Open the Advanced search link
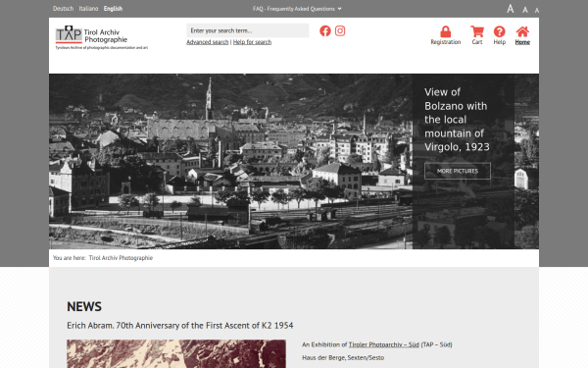The image size is (588, 368). (208, 42)
